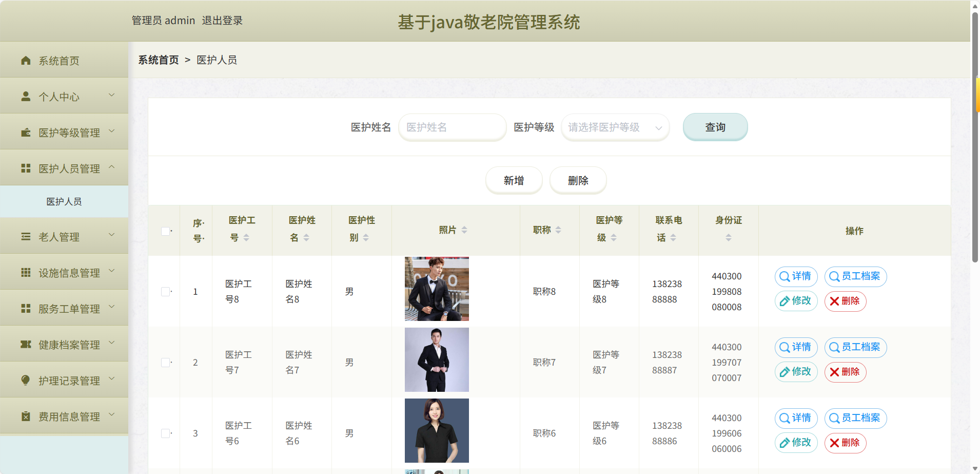Click the icon beside 健康档案管理
The height and width of the screenshot is (474, 980).
pyautogui.click(x=26, y=345)
